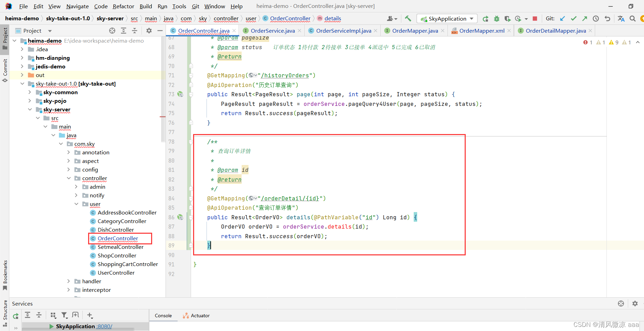Viewport: 644px width, 331px height.
Task: Show Git history clock icon
Action: [596, 19]
